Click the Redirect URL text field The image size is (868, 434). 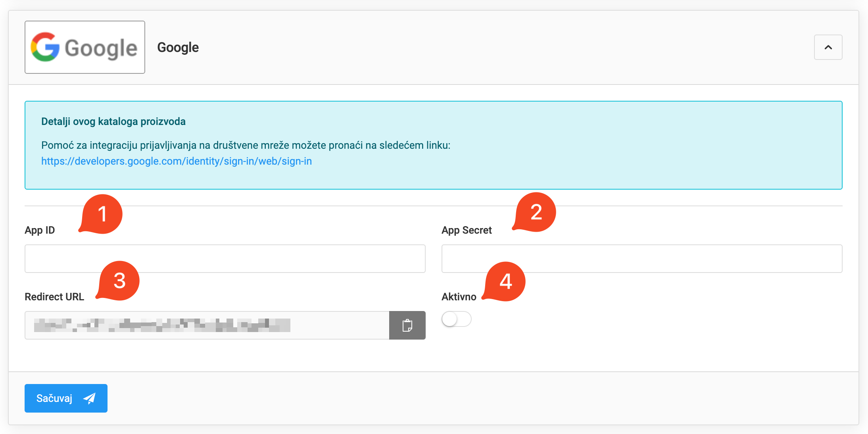207,325
